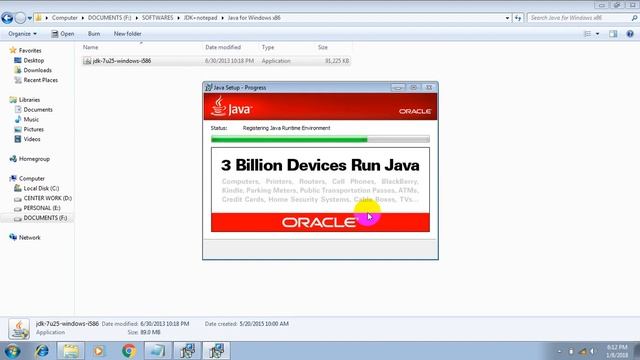The height and width of the screenshot is (360, 640).
Task: Open the Documents library
Action: coord(38,109)
